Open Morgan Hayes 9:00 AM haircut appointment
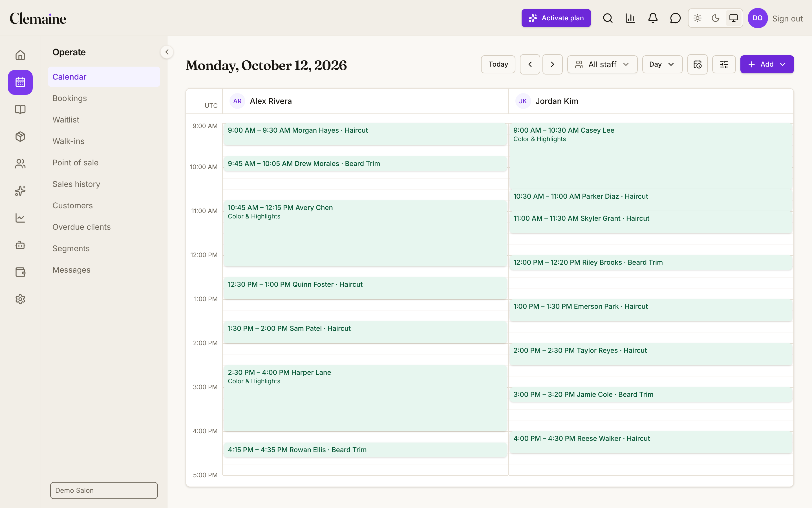 click(x=365, y=134)
